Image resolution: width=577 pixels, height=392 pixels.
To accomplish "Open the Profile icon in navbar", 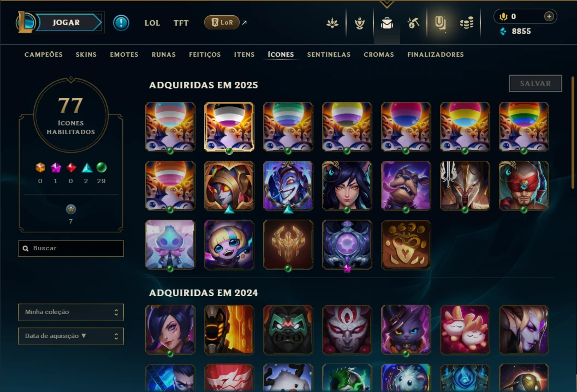I will pyautogui.click(x=359, y=23).
